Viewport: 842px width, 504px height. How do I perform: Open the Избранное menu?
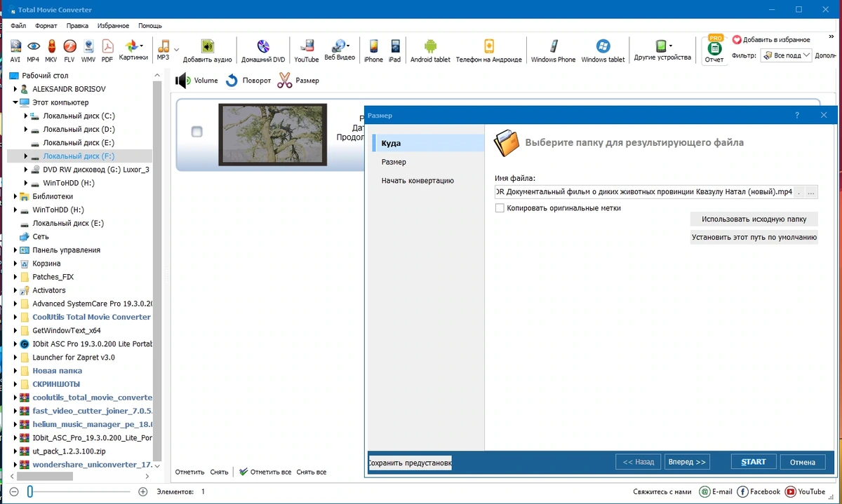coord(113,25)
